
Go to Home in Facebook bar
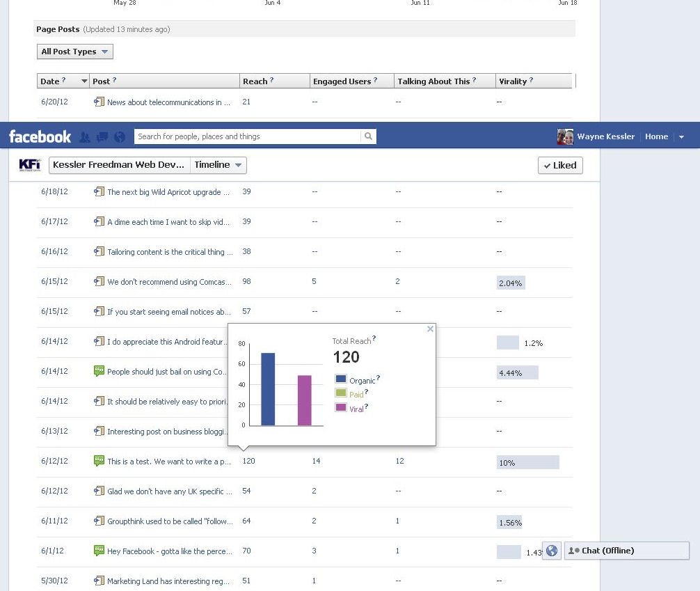(656, 136)
